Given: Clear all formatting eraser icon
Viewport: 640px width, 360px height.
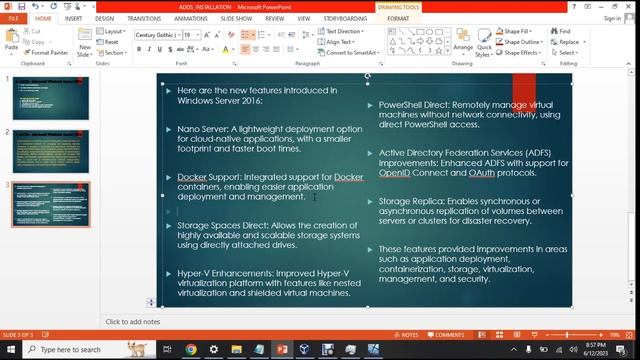Looking at the screenshot, I should coord(231,35).
